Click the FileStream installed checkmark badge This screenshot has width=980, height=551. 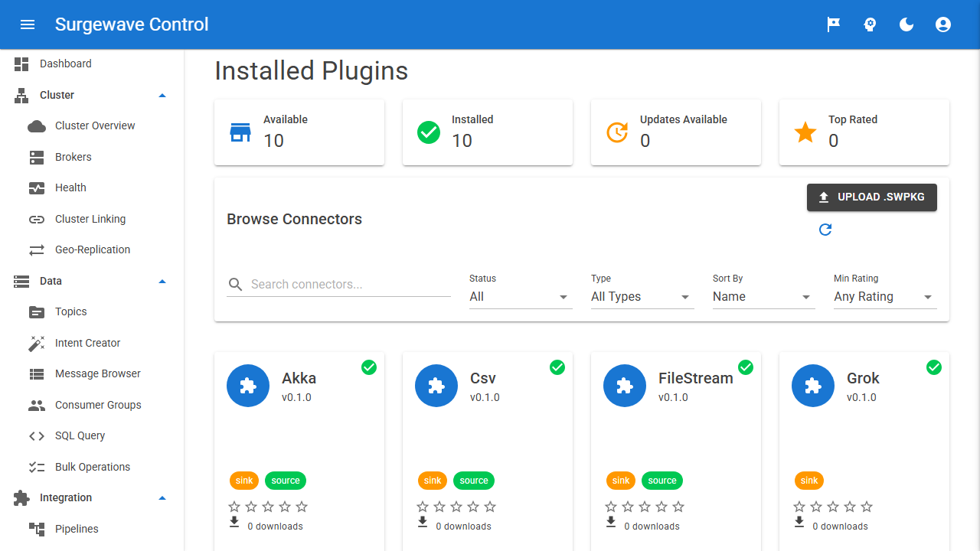[746, 367]
